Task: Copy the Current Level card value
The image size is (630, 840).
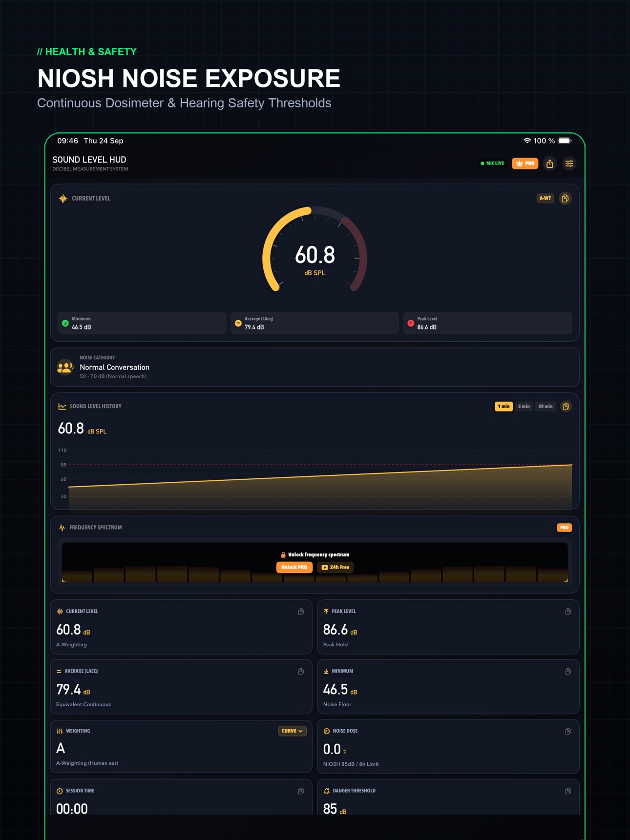Action: coord(301,612)
